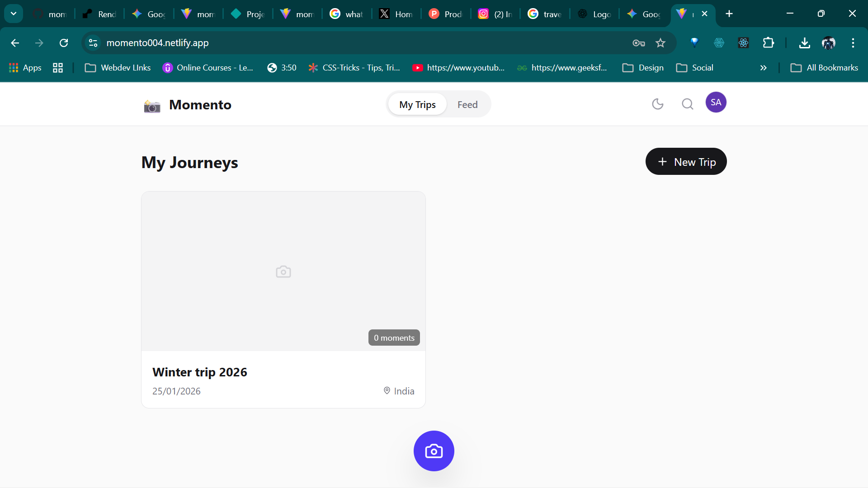Viewport: 868px width, 488px height.
Task: Switch to the Feed tab
Action: click(467, 104)
